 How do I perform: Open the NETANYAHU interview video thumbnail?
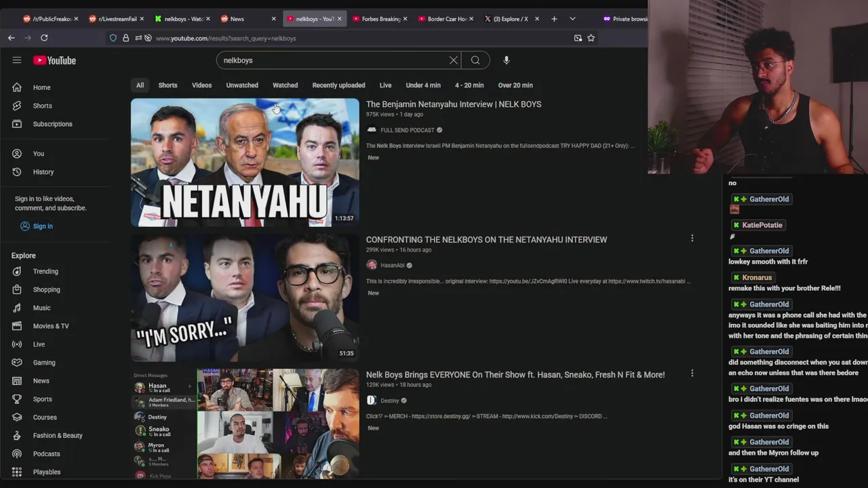coord(245,163)
